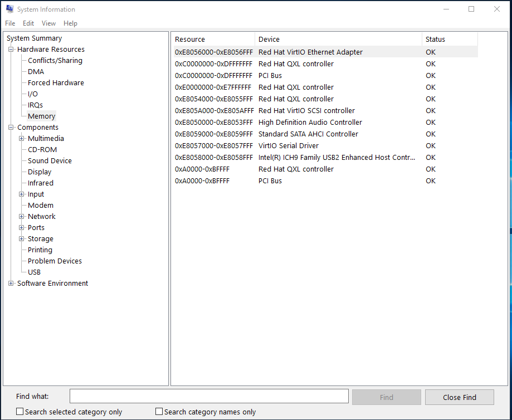
Task: Select Network tree item
Action: click(x=42, y=217)
